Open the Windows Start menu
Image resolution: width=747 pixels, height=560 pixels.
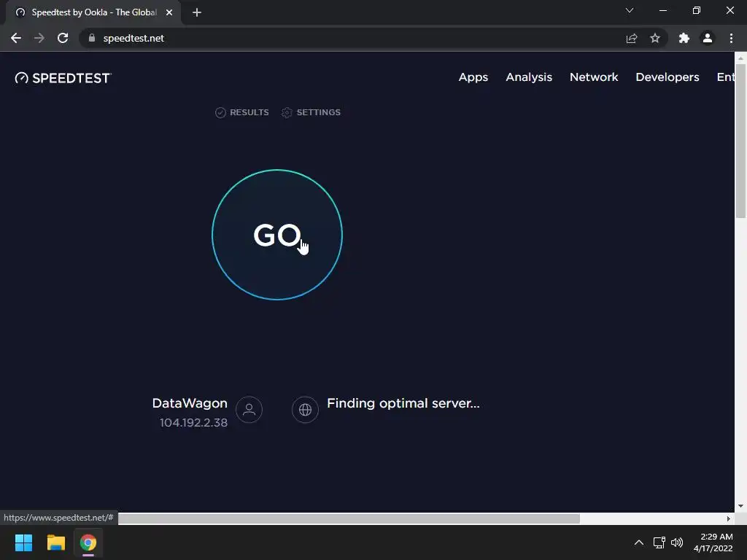pyautogui.click(x=23, y=542)
